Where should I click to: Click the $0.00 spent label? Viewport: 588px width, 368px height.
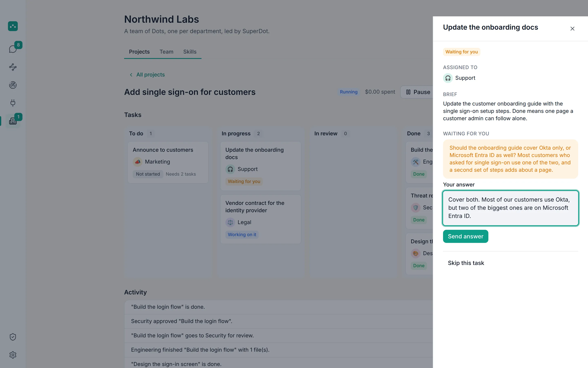380,92
